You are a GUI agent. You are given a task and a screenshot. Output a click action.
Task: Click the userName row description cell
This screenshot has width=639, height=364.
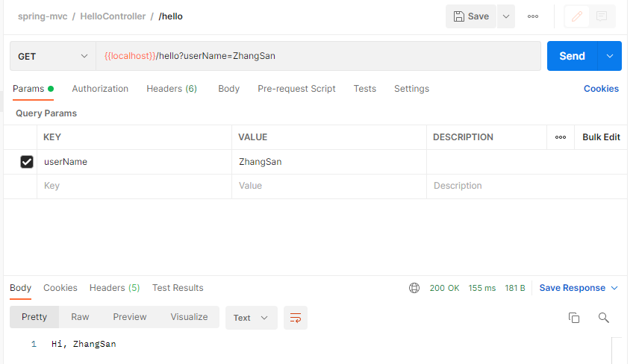[x=526, y=162]
